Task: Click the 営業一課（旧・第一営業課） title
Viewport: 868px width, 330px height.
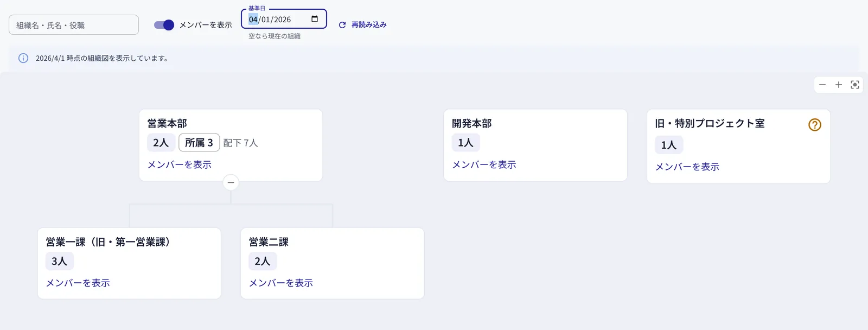Action: click(108, 242)
